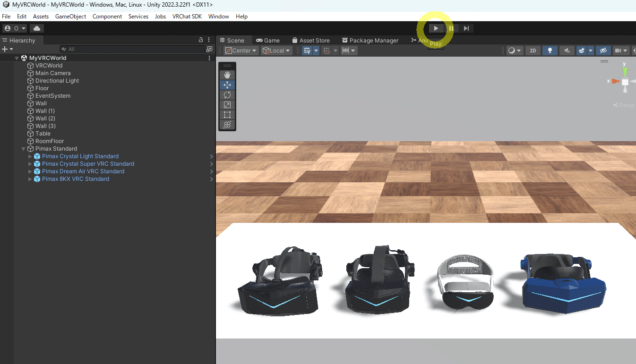
Task: Select the Move tool
Action: click(x=227, y=85)
